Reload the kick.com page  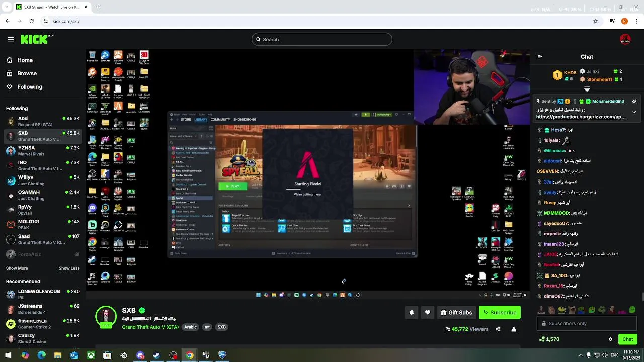[31, 21]
